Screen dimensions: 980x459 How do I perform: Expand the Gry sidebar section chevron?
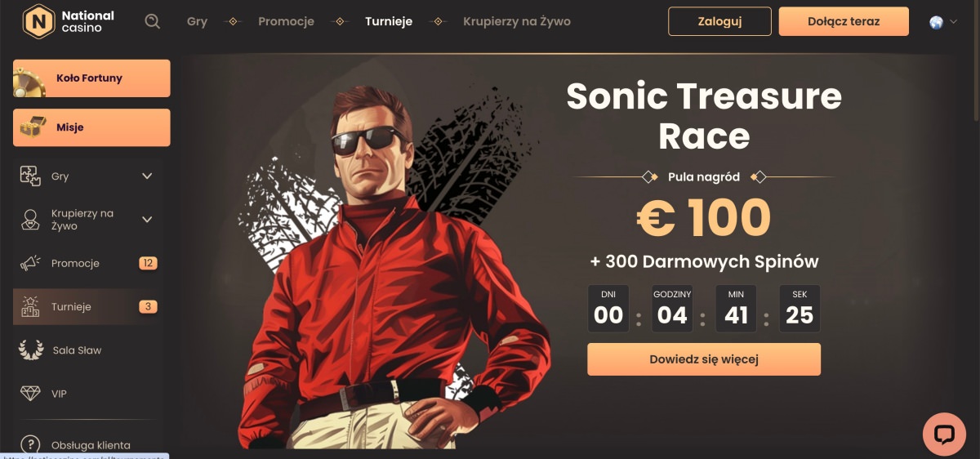tap(147, 176)
